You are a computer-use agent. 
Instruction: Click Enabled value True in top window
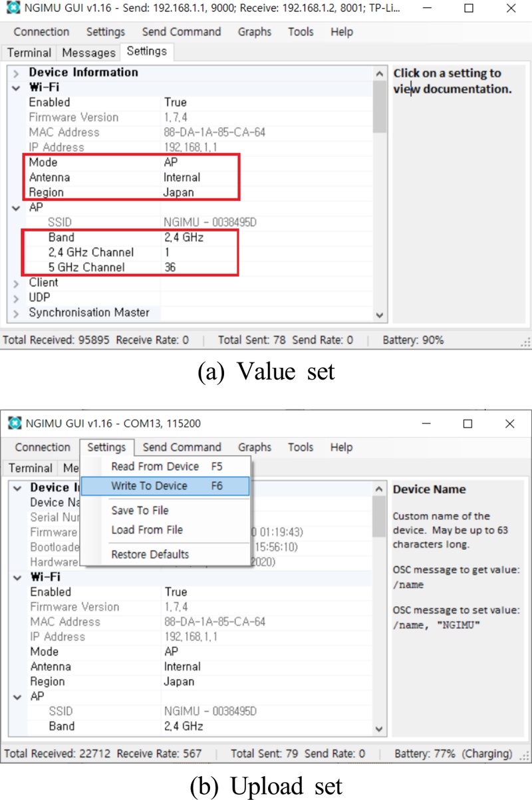click(175, 102)
